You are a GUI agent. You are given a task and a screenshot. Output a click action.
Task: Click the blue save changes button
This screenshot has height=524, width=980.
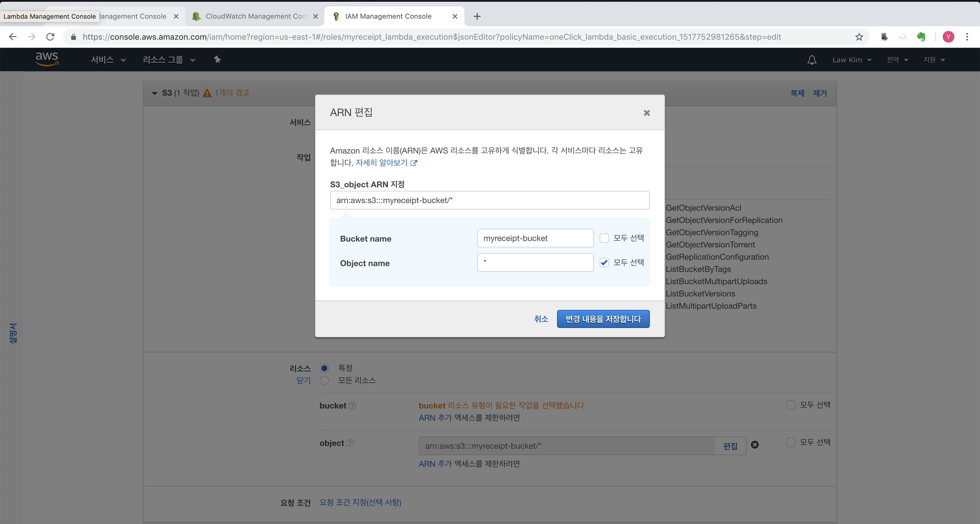[x=603, y=319]
